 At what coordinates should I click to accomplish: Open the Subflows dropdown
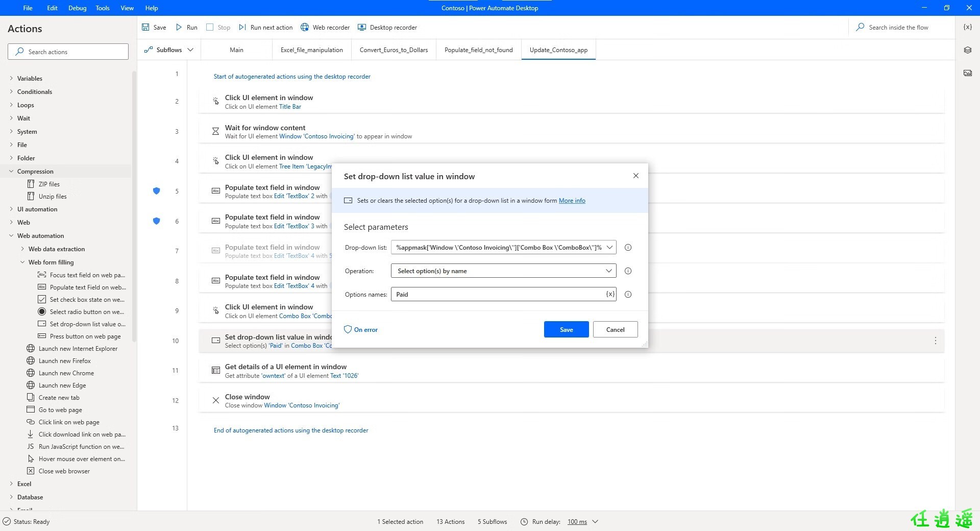pyautogui.click(x=169, y=50)
